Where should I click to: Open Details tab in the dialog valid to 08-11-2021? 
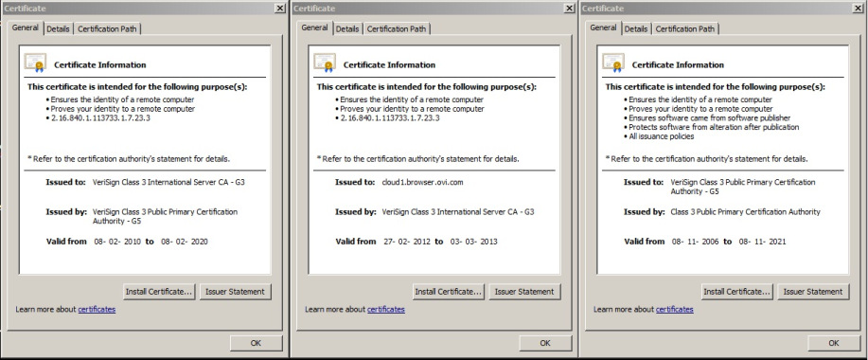pos(636,28)
